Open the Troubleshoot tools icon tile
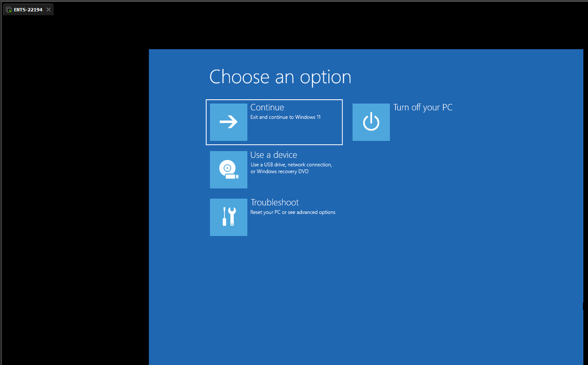Image resolution: width=588 pixels, height=365 pixels. point(228,217)
